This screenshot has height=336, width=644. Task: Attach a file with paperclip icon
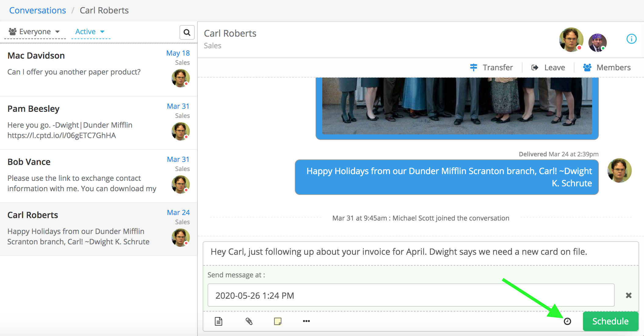pos(249,321)
